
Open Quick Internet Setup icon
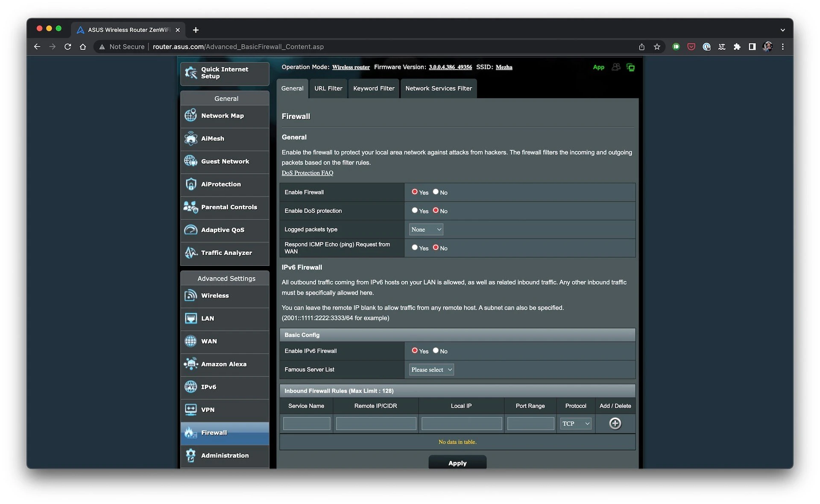click(190, 73)
